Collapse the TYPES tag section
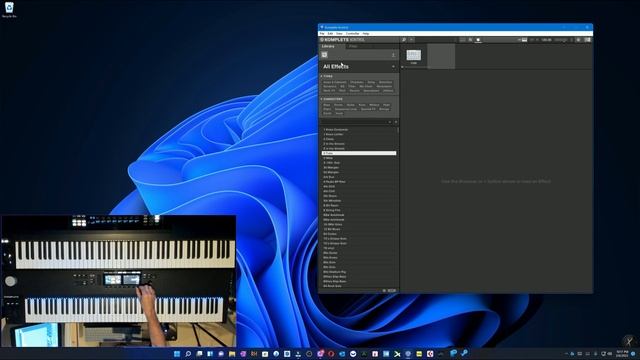 tap(327, 76)
